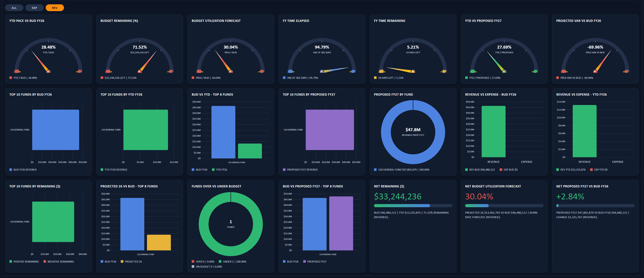Toggle the 19 DAYS LEFT legend entry

click(x=389, y=78)
